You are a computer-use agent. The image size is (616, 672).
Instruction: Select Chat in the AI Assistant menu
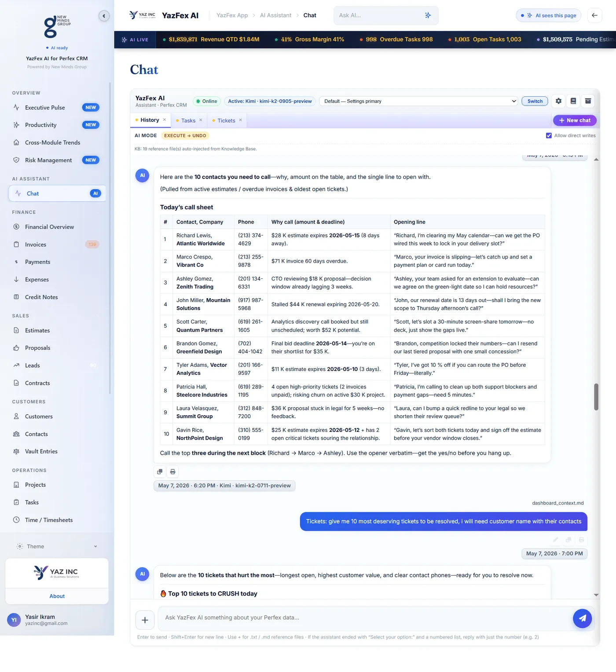57,194
